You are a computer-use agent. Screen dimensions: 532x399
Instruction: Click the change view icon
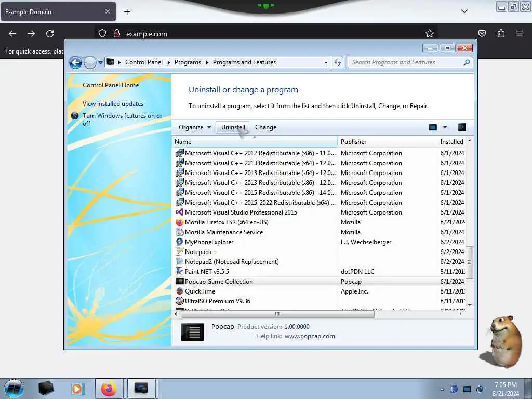433,127
